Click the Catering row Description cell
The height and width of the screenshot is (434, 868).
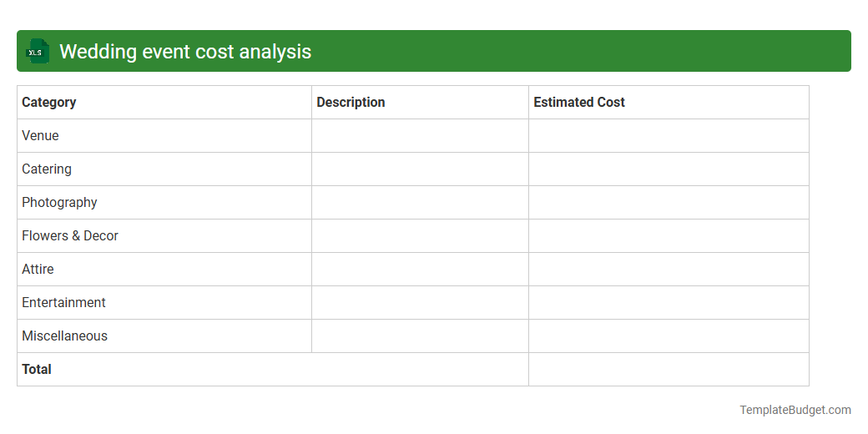pos(420,169)
